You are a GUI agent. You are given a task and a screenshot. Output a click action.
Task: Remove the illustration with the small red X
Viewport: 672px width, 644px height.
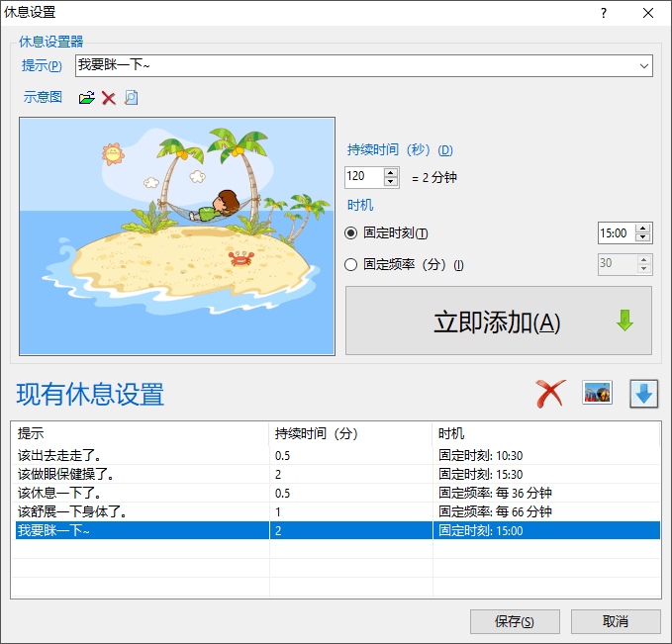[109, 98]
